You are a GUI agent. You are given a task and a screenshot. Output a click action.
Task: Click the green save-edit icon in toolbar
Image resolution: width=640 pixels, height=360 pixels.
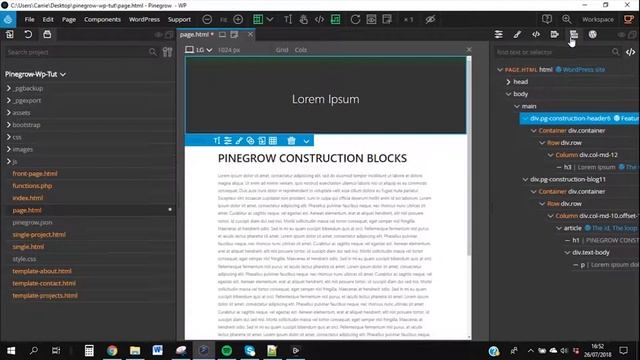pyautogui.click(x=335, y=19)
